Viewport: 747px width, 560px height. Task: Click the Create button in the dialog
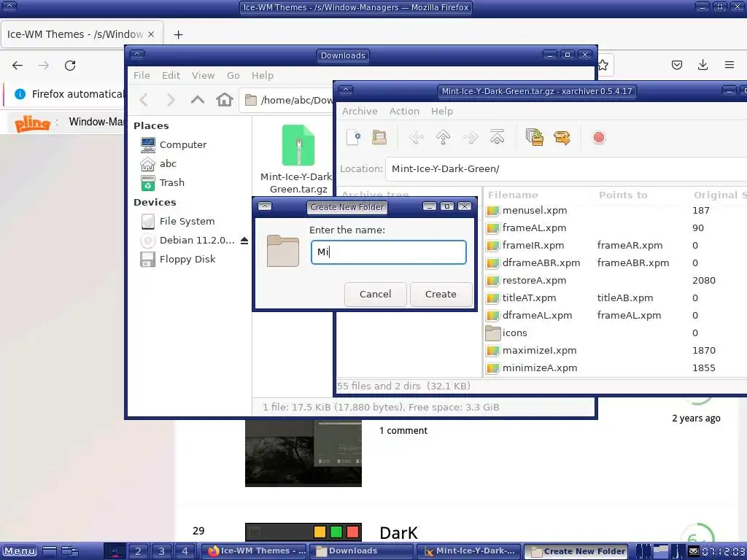[x=441, y=295]
